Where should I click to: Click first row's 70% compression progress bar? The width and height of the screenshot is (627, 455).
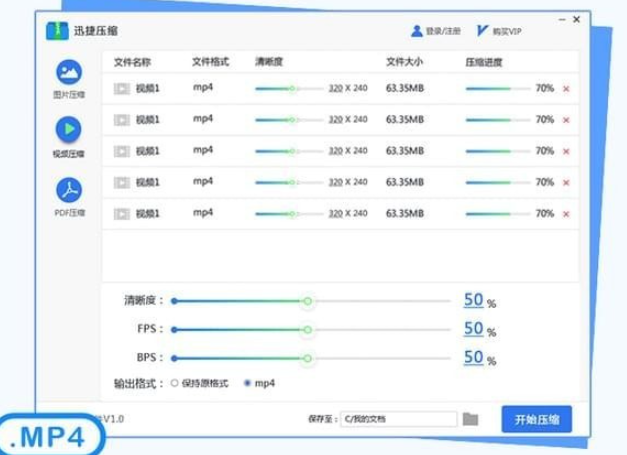[x=498, y=88]
